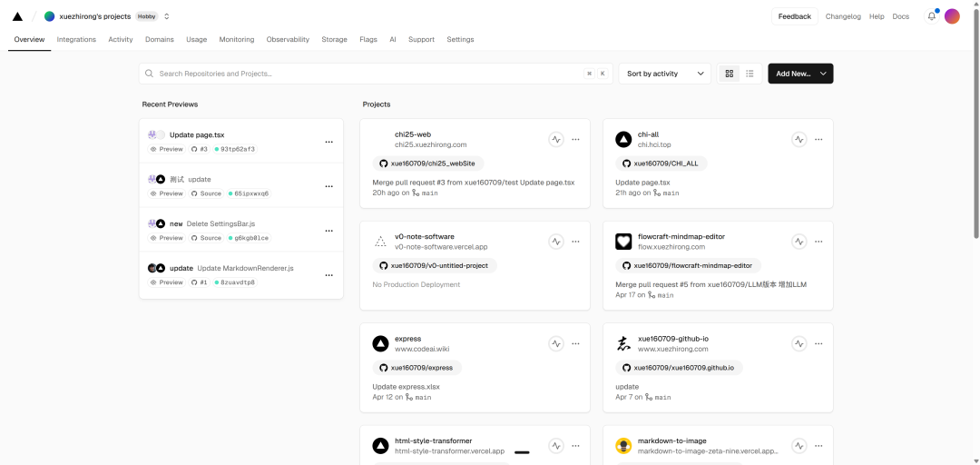Open more options for express project
The image size is (980, 465).
pos(575,343)
